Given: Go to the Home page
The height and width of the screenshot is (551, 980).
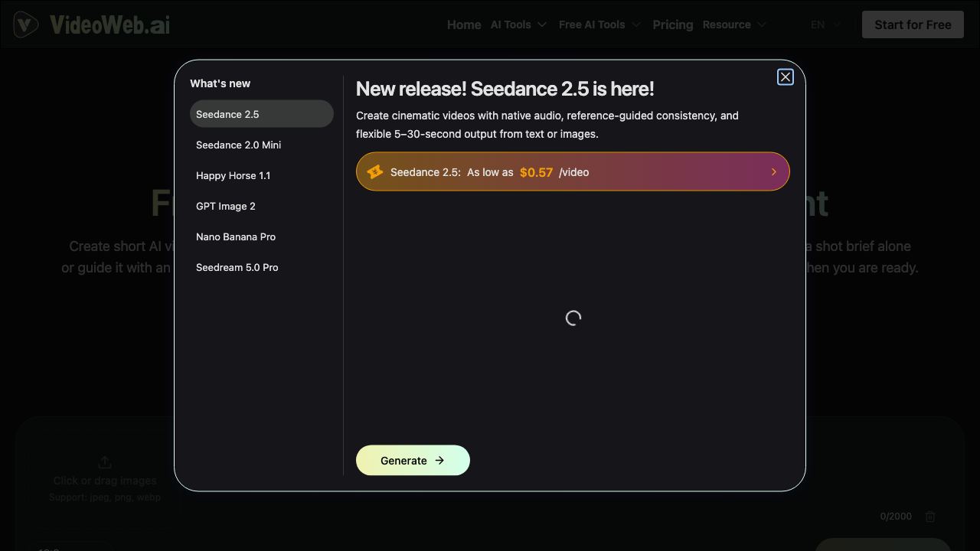Looking at the screenshot, I should coord(464,24).
